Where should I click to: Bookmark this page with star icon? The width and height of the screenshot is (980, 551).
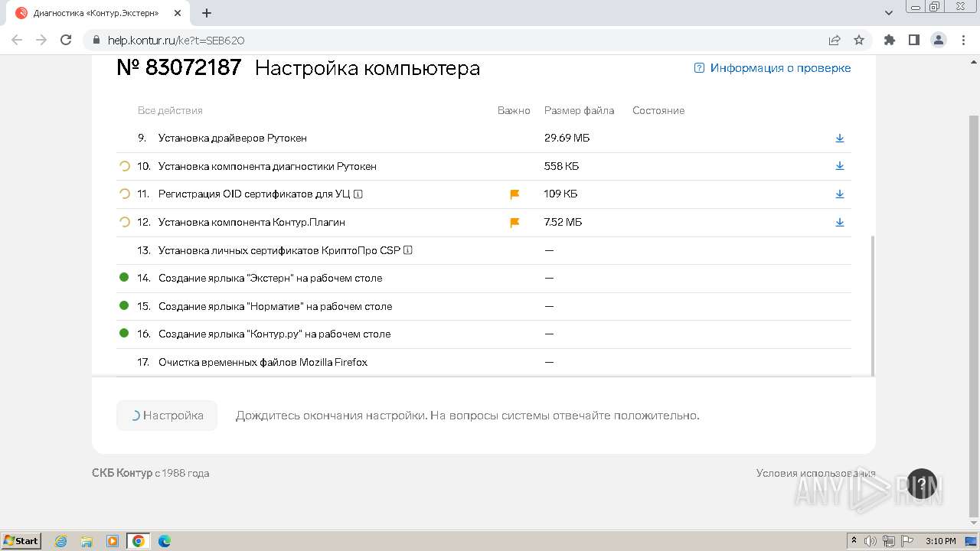point(859,40)
